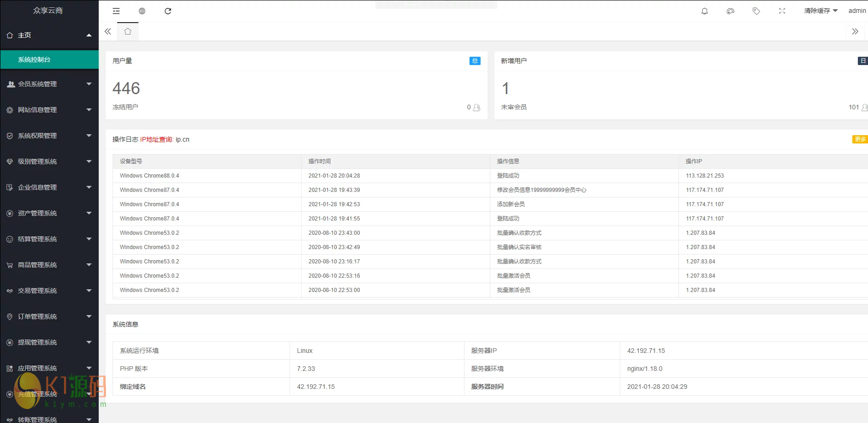The width and height of the screenshot is (868, 423).
Task: Open the theme palette icon
Action: [x=730, y=11]
